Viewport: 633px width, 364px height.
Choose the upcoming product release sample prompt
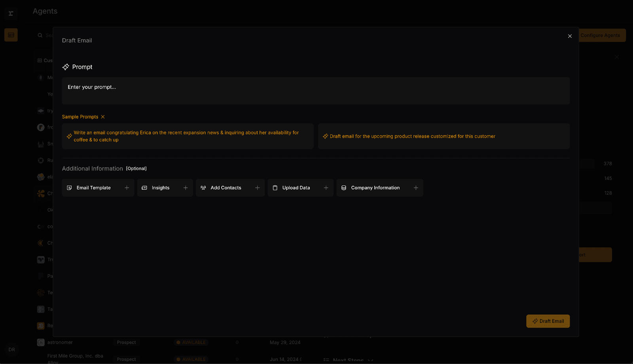pyautogui.click(x=443, y=136)
